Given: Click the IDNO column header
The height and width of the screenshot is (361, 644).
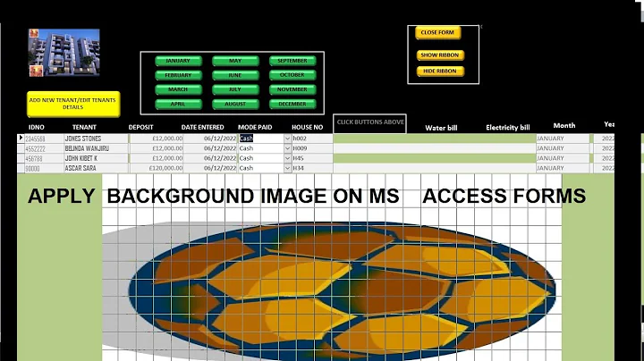Looking at the screenshot, I should click(37, 128).
